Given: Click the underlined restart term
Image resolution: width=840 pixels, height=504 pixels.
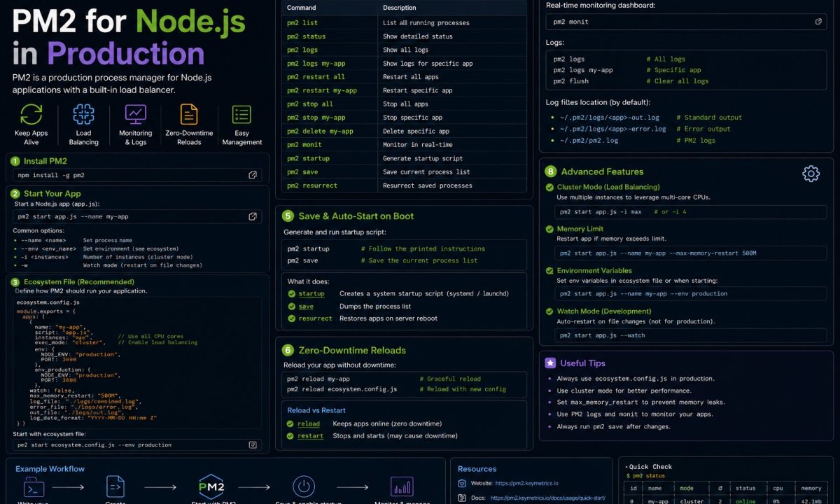Looking at the screenshot, I should pyautogui.click(x=310, y=435).
